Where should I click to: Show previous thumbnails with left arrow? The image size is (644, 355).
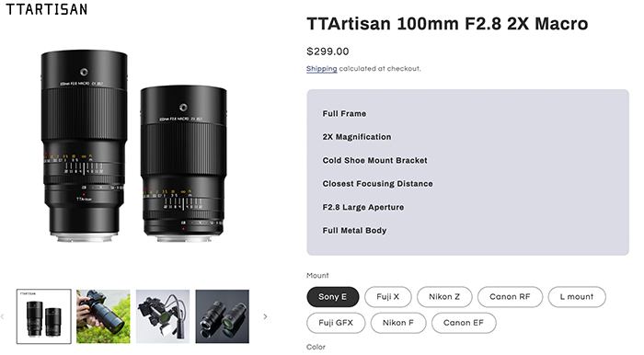pyautogui.click(x=3, y=316)
